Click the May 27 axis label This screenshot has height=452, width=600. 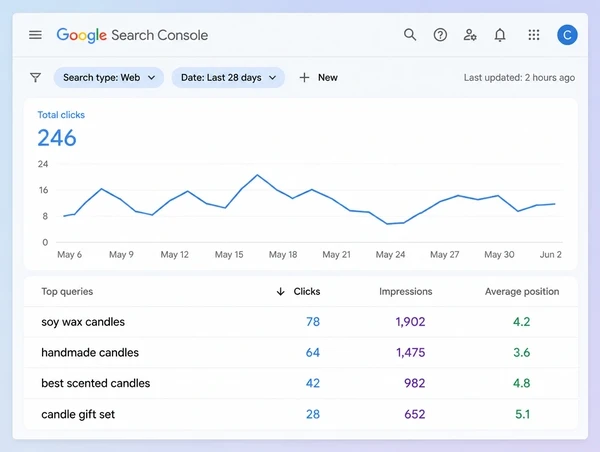tap(444, 255)
